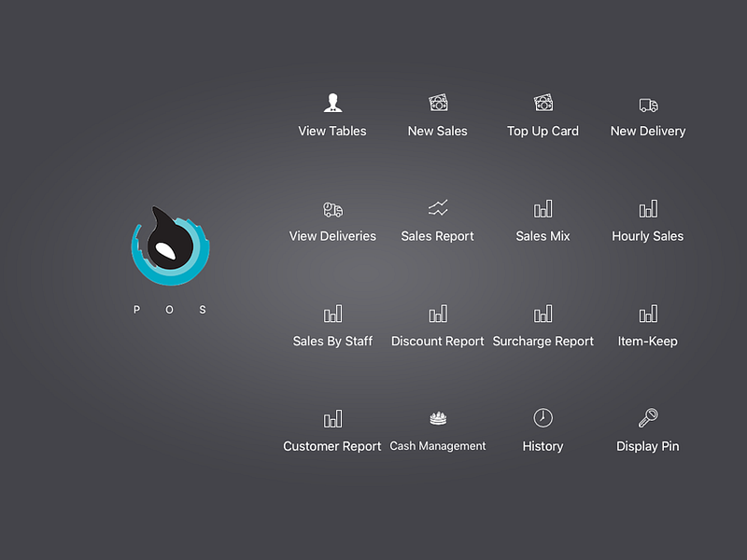Click the Hourly Sales text
Viewport: 747px width, 560px height.
(x=648, y=237)
